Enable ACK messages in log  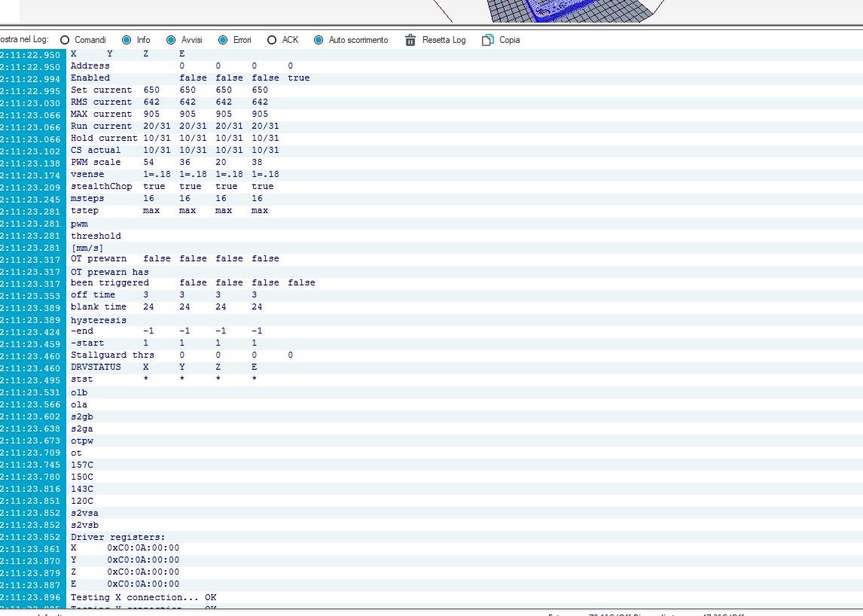click(272, 40)
